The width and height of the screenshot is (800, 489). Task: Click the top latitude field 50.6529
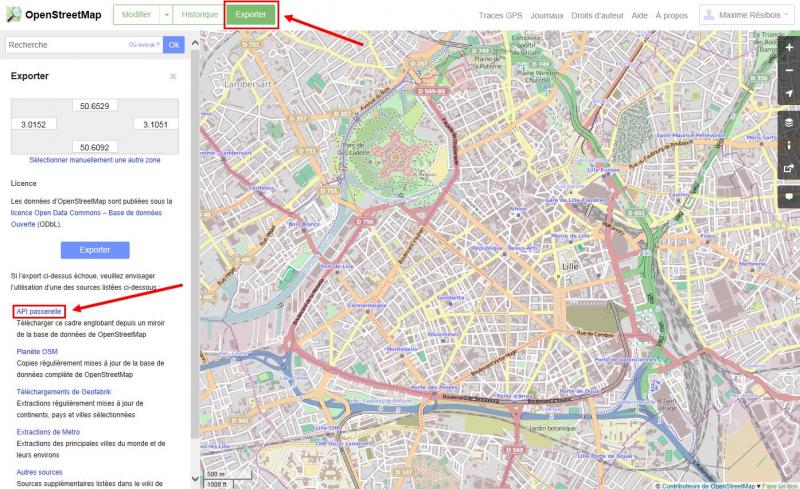[95, 106]
